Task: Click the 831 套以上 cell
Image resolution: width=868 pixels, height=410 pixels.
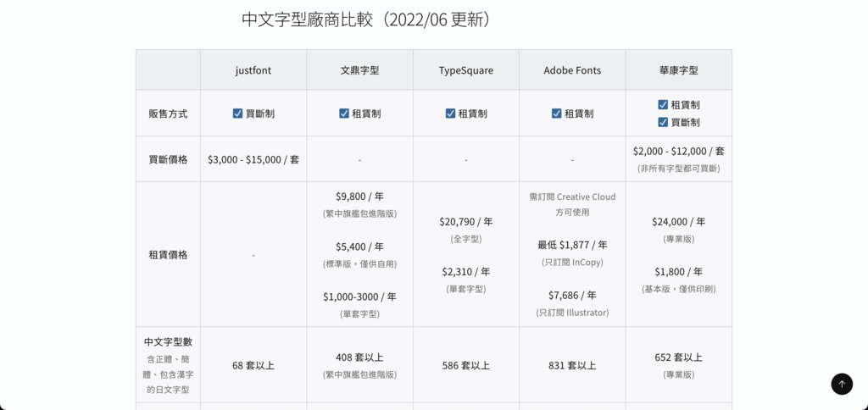Action: click(572, 365)
